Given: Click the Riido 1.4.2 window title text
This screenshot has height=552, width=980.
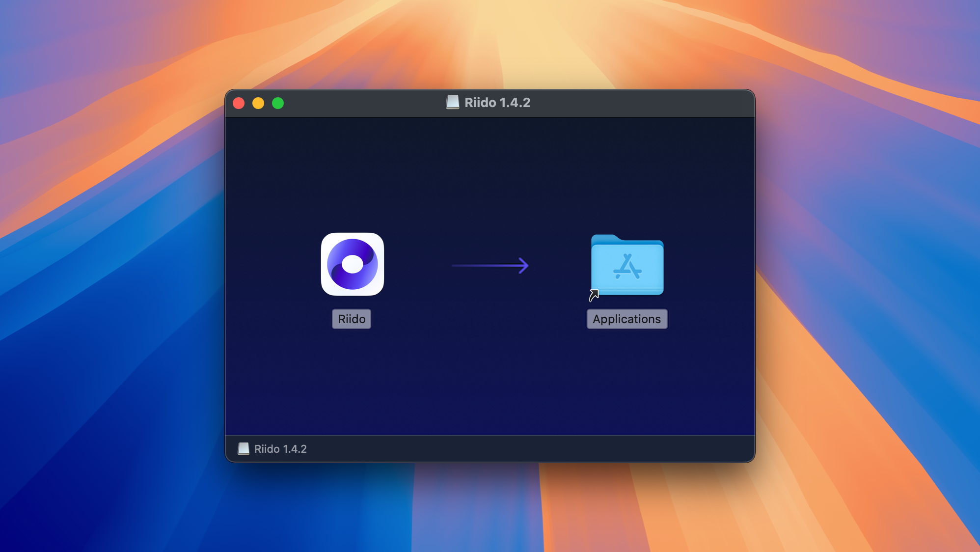Looking at the screenshot, I should [x=497, y=102].
